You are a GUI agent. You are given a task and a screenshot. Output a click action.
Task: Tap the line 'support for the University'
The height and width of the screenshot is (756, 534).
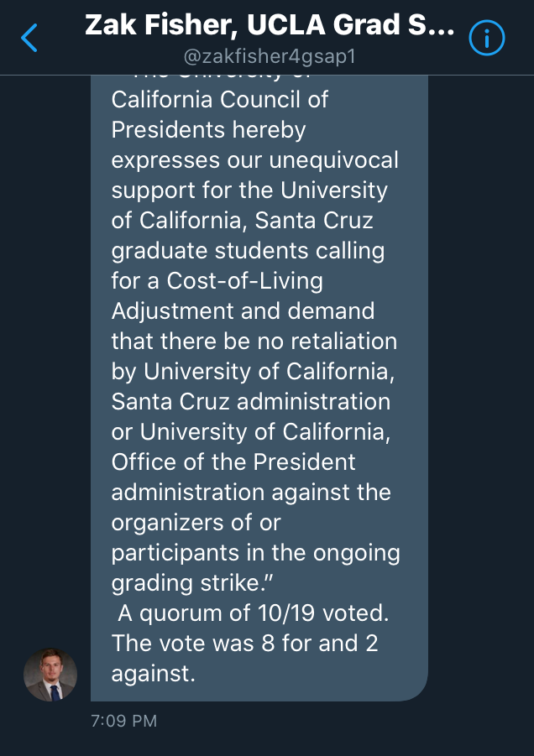pyautogui.click(x=249, y=190)
